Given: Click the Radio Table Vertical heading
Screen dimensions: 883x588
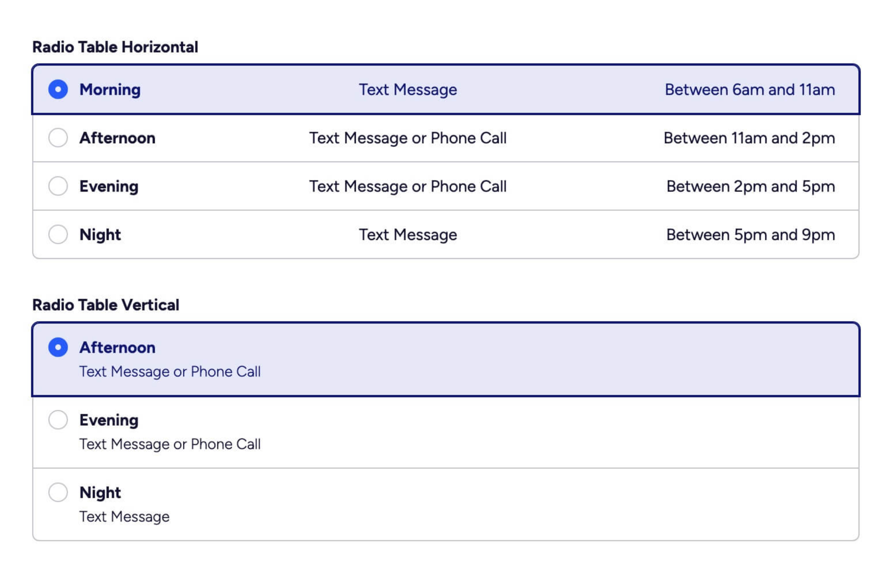Looking at the screenshot, I should [x=106, y=304].
